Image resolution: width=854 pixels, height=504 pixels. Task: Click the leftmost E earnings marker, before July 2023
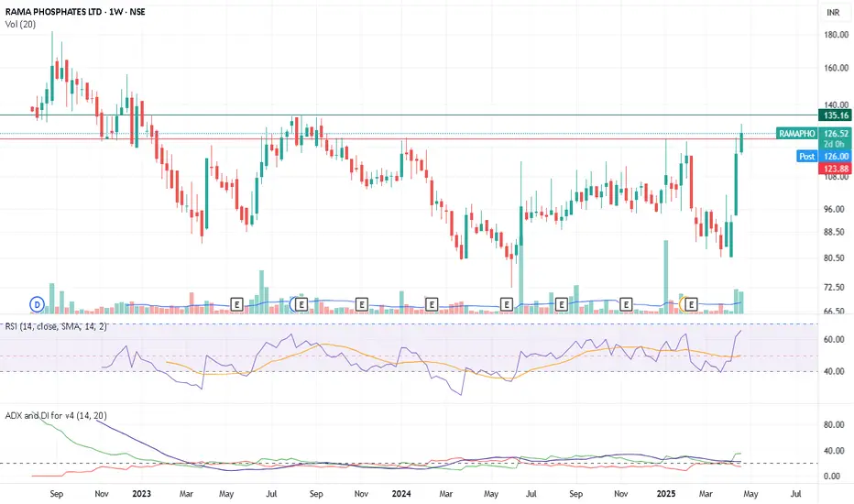click(x=236, y=304)
